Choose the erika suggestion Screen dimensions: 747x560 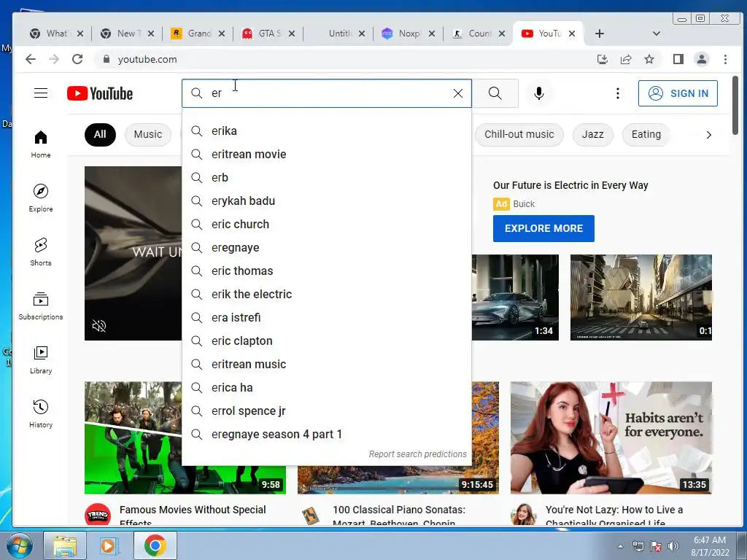(327, 131)
